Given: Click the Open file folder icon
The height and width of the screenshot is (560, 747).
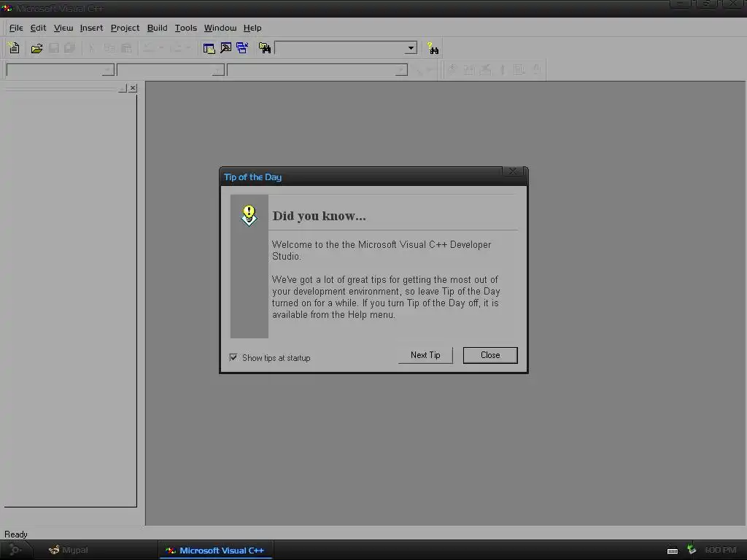Looking at the screenshot, I should tap(36, 48).
